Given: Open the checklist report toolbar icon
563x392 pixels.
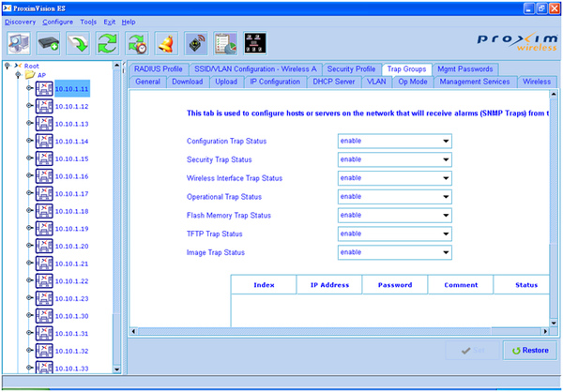Looking at the screenshot, I should tap(225, 43).
